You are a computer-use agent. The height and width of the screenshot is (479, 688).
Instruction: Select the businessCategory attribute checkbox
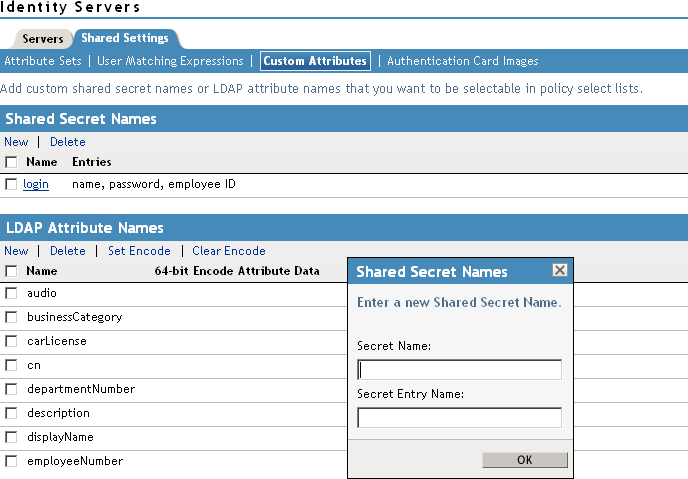tap(11, 317)
